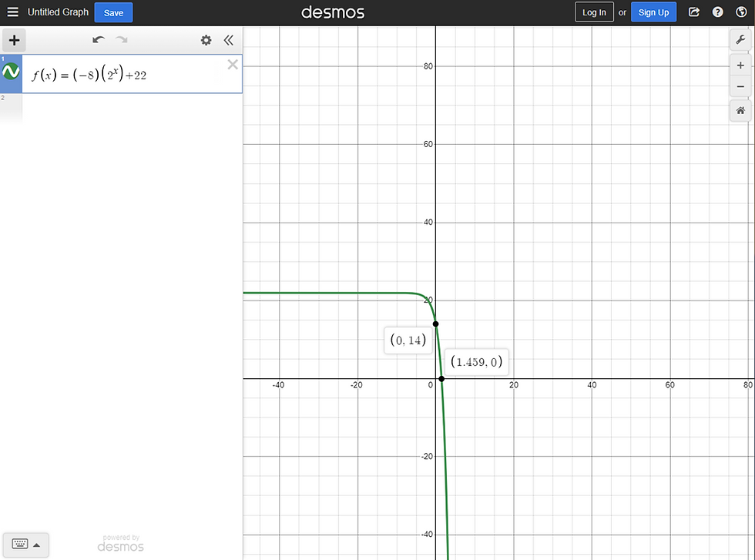The height and width of the screenshot is (560, 755).
Task: Sign Up for a Desmos account
Action: tap(653, 12)
